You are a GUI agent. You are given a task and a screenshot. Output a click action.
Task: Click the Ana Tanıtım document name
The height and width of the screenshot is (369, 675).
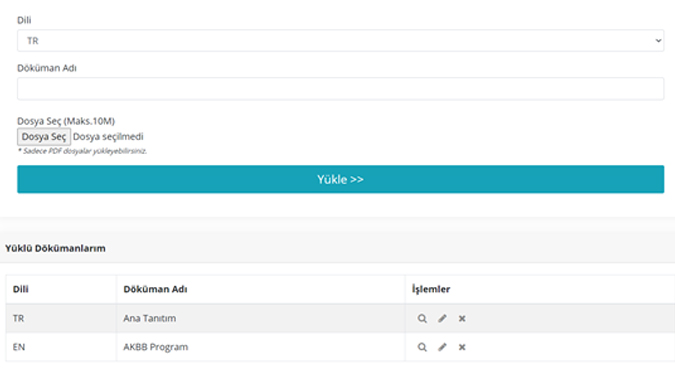pyautogui.click(x=149, y=319)
